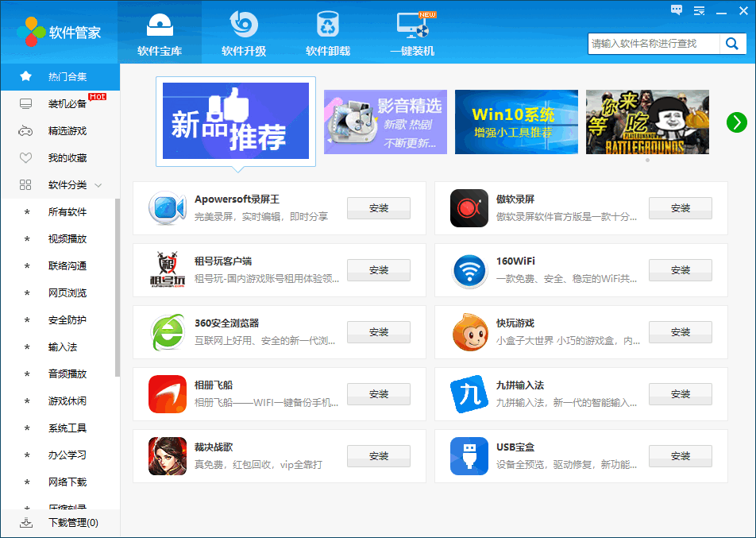756x538 pixels.
Task: Install 傲软录屏
Action: [681, 208]
